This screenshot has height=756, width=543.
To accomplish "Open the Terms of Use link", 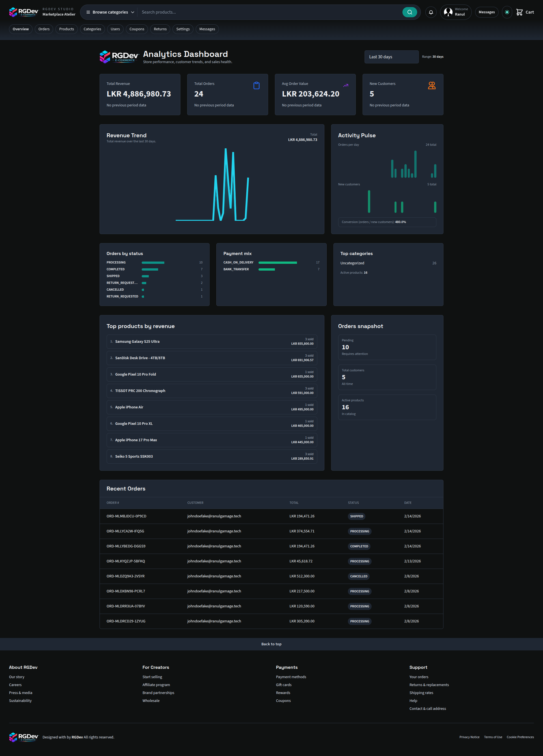I will coord(493,737).
